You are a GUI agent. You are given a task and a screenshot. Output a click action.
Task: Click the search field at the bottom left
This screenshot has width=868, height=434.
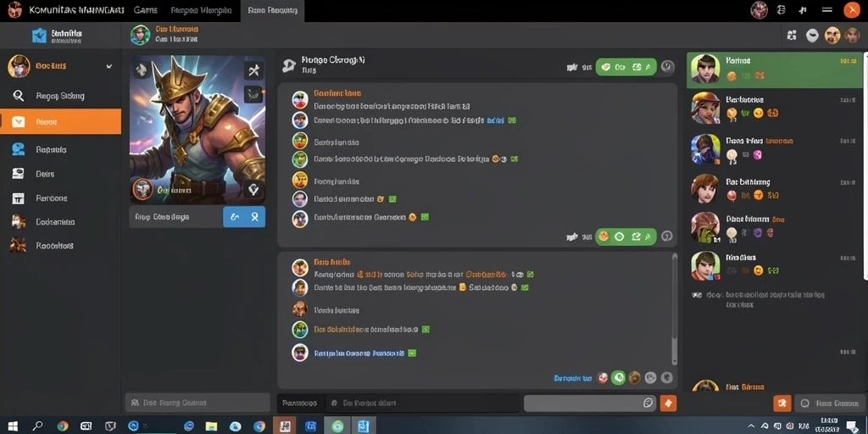click(198, 403)
